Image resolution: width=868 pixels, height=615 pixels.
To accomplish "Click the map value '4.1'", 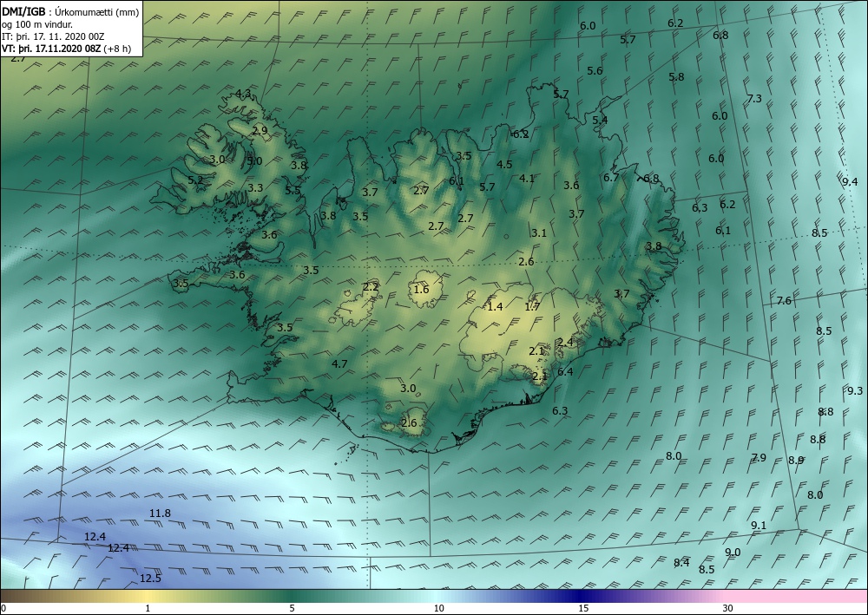I will click(527, 178).
